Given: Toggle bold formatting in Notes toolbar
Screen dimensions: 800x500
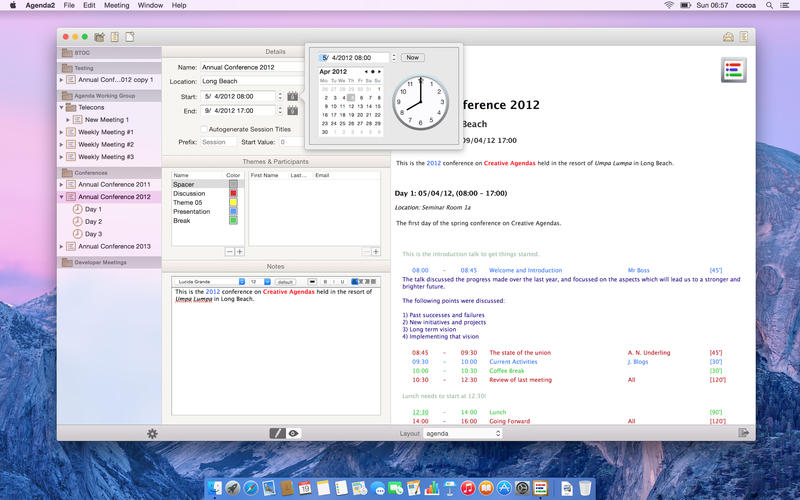Looking at the screenshot, I should (325, 281).
